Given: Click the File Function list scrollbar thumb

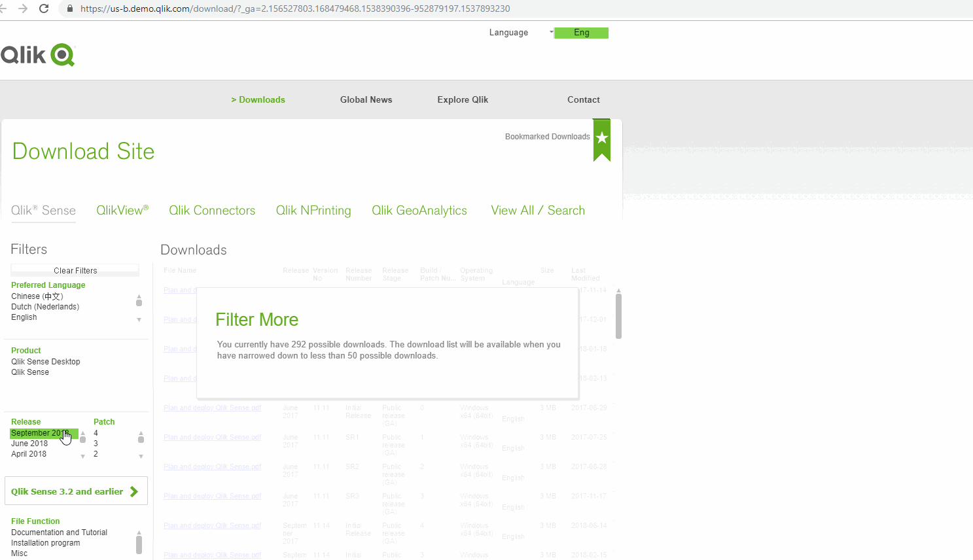Looking at the screenshot, I should tap(139, 545).
